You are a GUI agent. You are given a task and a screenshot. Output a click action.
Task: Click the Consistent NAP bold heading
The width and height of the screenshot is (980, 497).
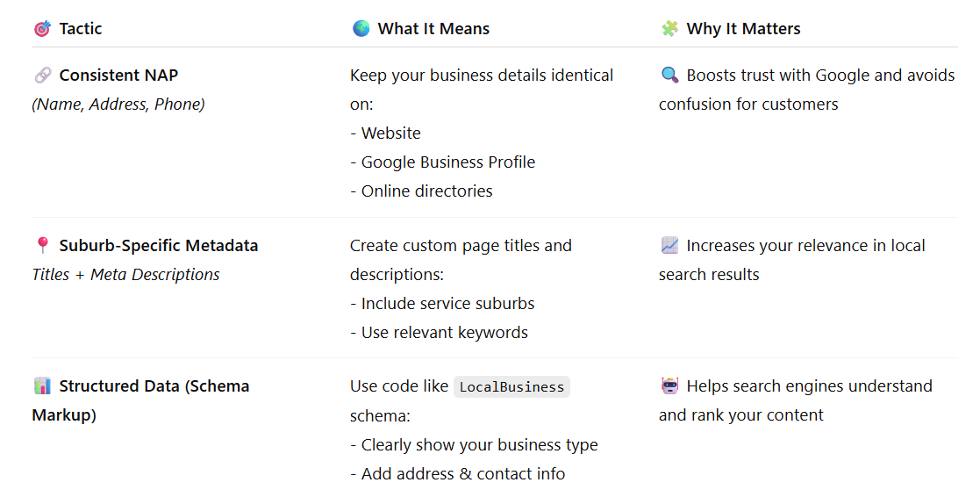[x=118, y=76]
